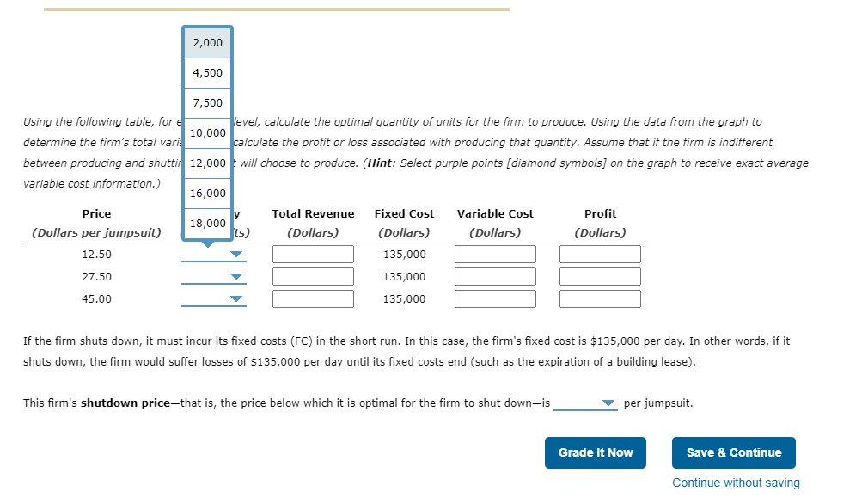Click the Profit field for the 27.50 row
This screenshot has height=498, width=868.
(600, 275)
